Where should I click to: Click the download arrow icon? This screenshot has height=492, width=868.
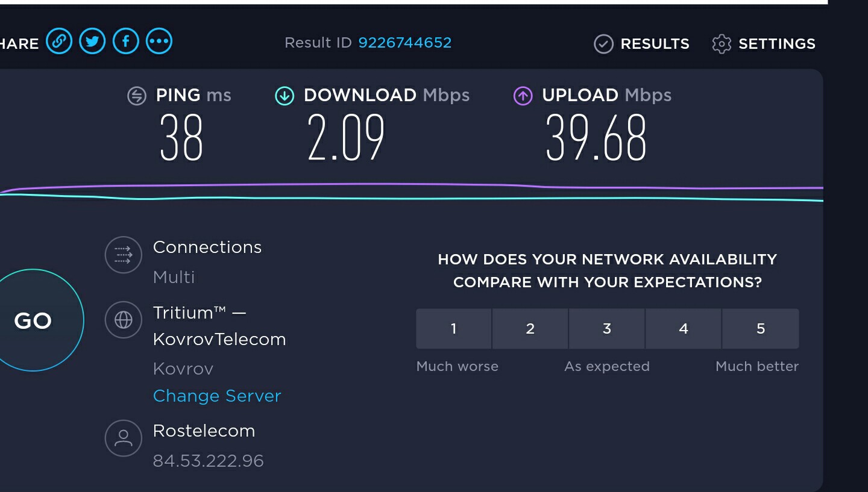pyautogui.click(x=285, y=96)
